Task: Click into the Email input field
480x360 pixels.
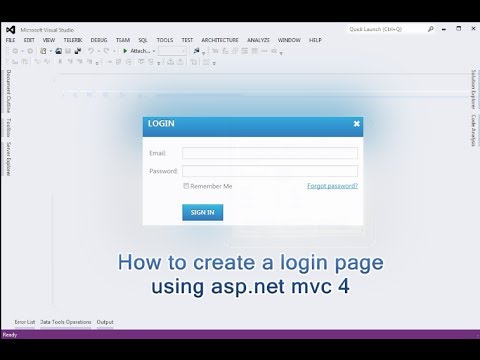Action: click(270, 153)
